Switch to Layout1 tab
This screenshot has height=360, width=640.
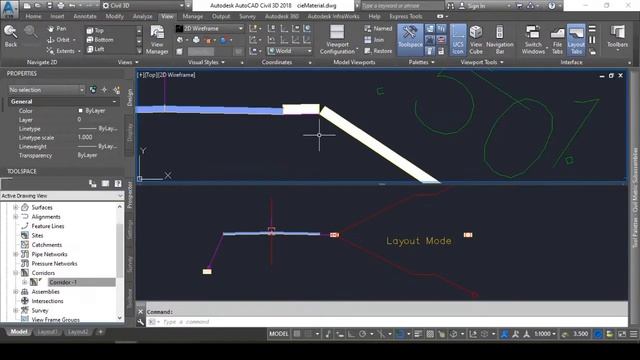[x=47, y=332]
